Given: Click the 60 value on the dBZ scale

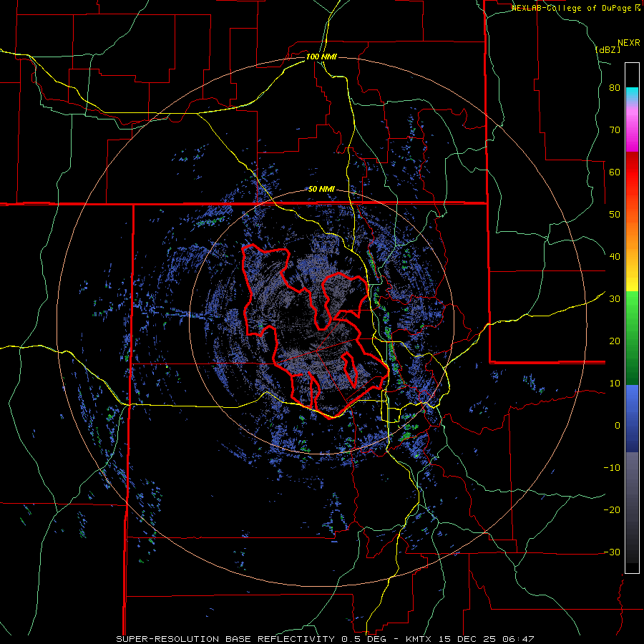Looking at the screenshot, I should (615, 172).
